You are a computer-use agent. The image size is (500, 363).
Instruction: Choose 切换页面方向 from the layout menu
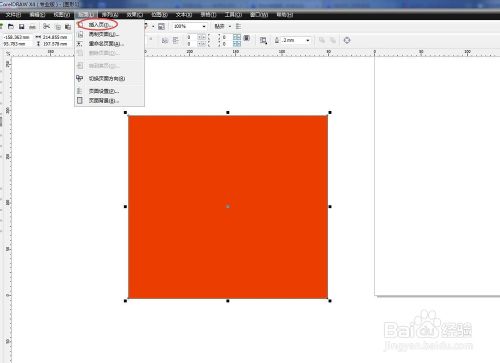110,79
